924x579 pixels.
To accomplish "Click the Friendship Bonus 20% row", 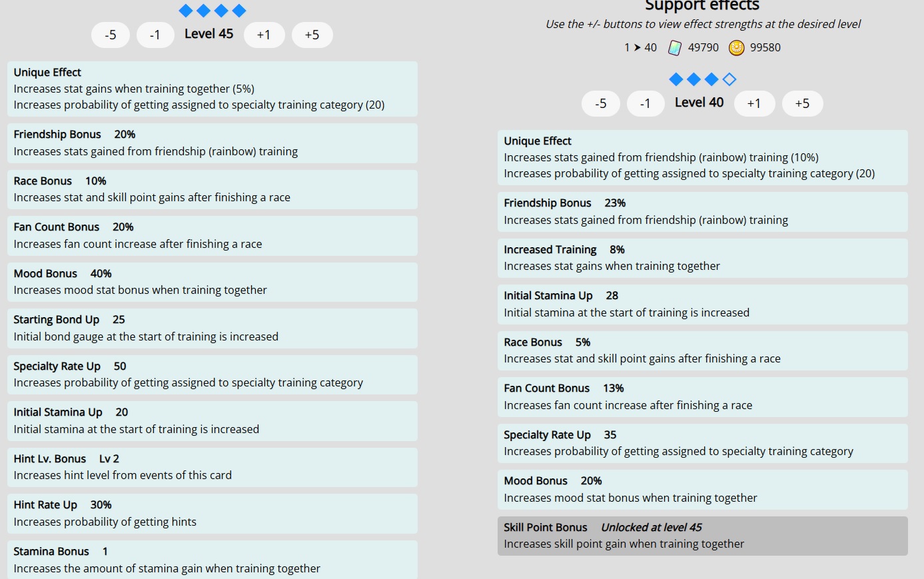I will pyautogui.click(x=213, y=143).
